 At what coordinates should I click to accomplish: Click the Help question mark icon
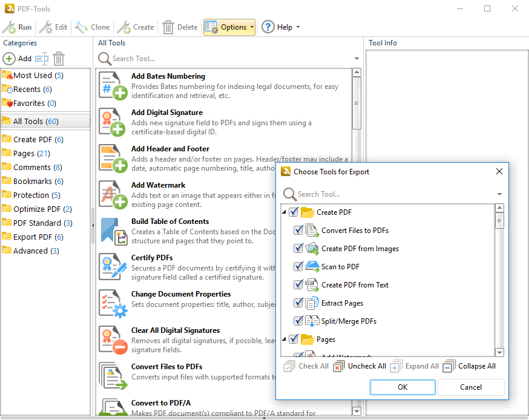[268, 27]
